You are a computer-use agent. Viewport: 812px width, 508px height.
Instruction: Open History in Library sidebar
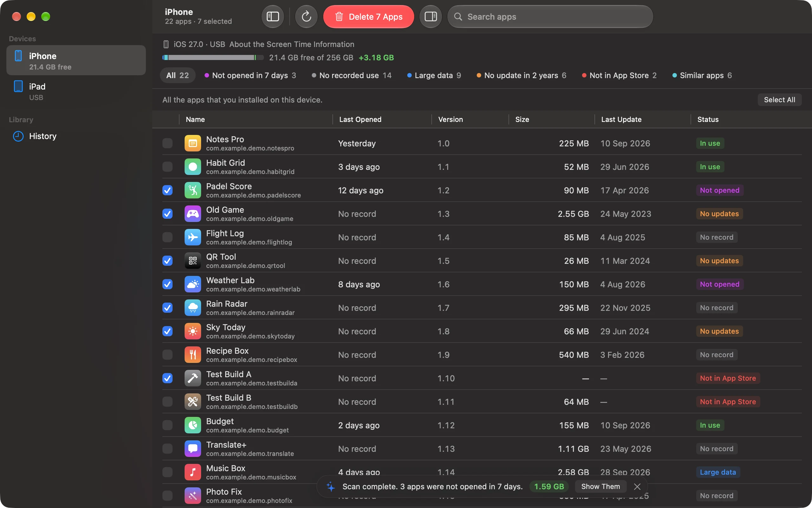76,136
